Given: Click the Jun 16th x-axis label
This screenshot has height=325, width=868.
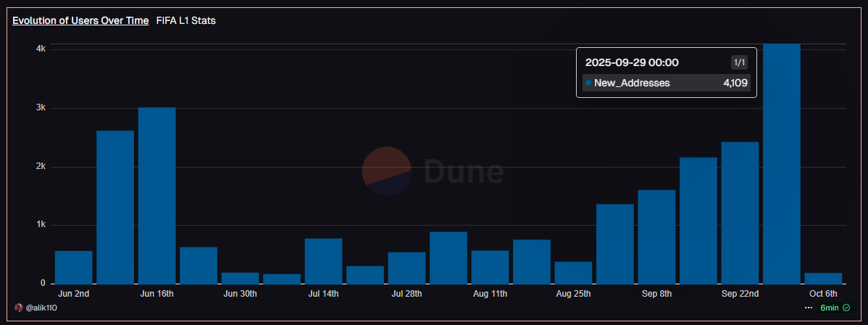Looking at the screenshot, I should tap(157, 293).
